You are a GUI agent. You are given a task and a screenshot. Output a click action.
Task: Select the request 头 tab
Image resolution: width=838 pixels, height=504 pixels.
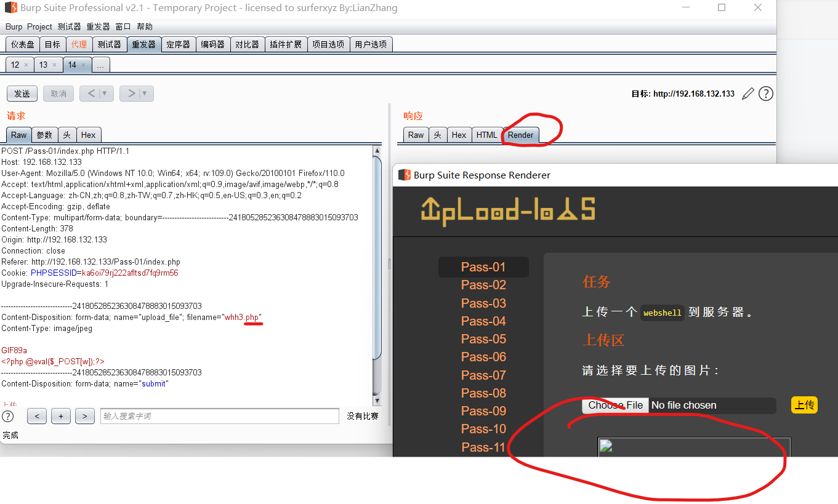pos(66,135)
